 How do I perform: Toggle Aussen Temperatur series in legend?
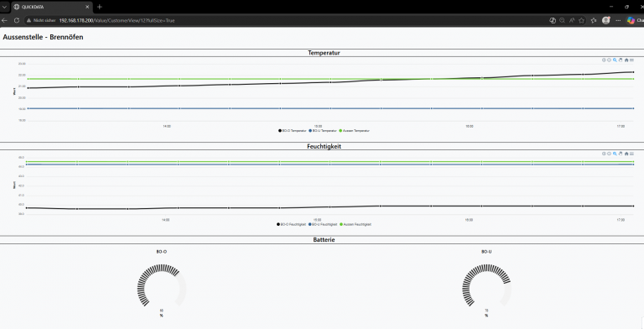(354, 131)
